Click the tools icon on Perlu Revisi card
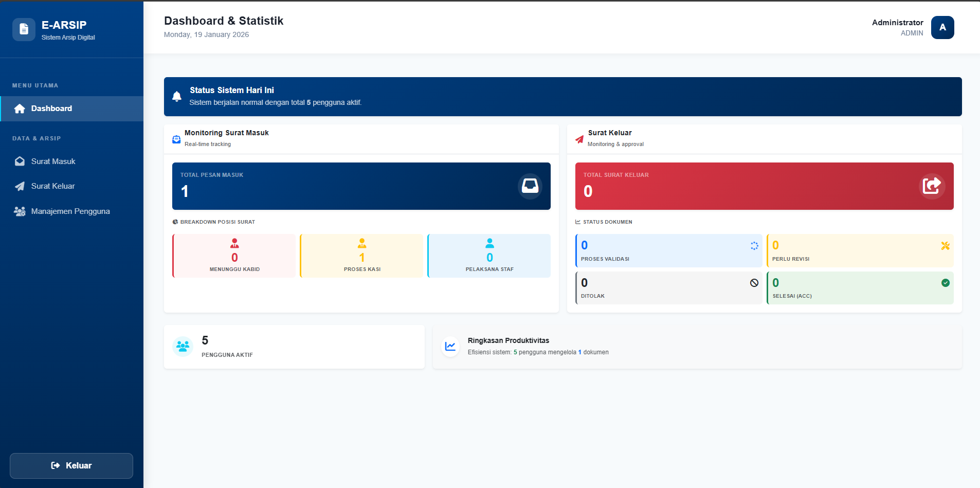980x488 pixels. click(x=945, y=246)
